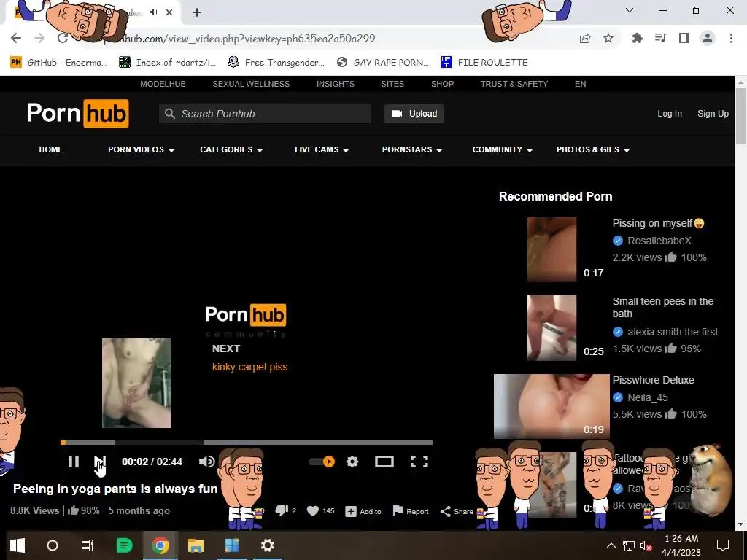Screen dimensions: 747x560
Task: Click the site search field
Action: [x=265, y=114]
